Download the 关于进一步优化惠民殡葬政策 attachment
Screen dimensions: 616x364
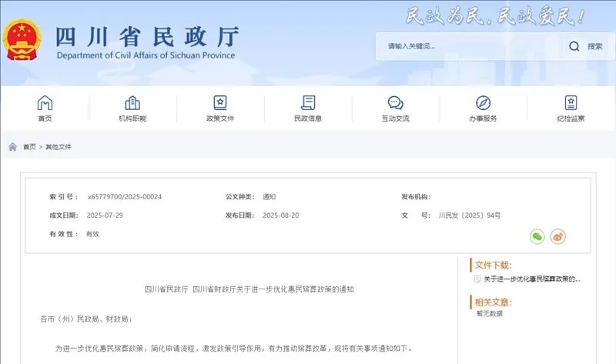(531, 279)
